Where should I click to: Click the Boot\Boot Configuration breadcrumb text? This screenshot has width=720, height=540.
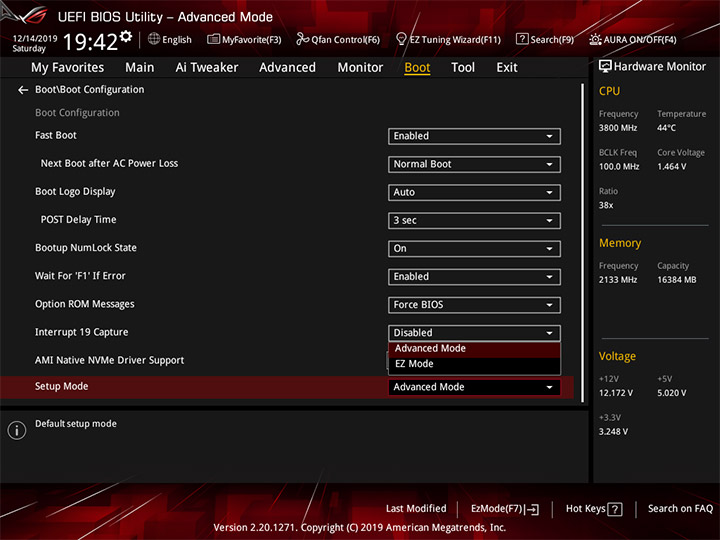coord(90,90)
